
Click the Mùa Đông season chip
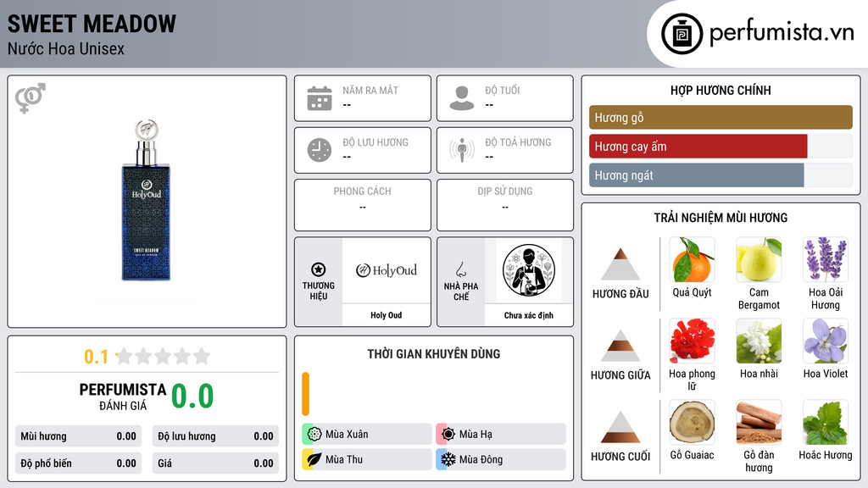point(501,459)
